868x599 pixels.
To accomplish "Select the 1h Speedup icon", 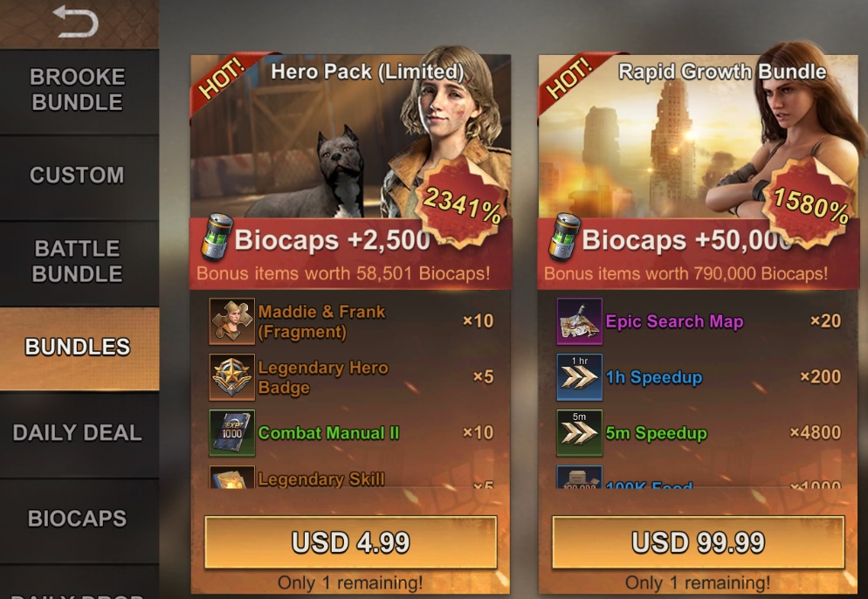I will point(580,377).
